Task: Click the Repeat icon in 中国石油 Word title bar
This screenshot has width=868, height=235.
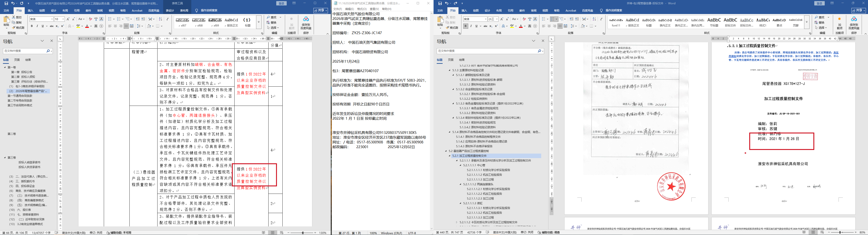Action: (x=22, y=3)
